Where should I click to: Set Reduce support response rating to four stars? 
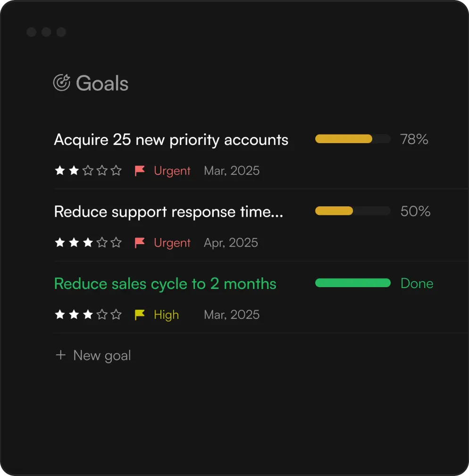pos(102,243)
